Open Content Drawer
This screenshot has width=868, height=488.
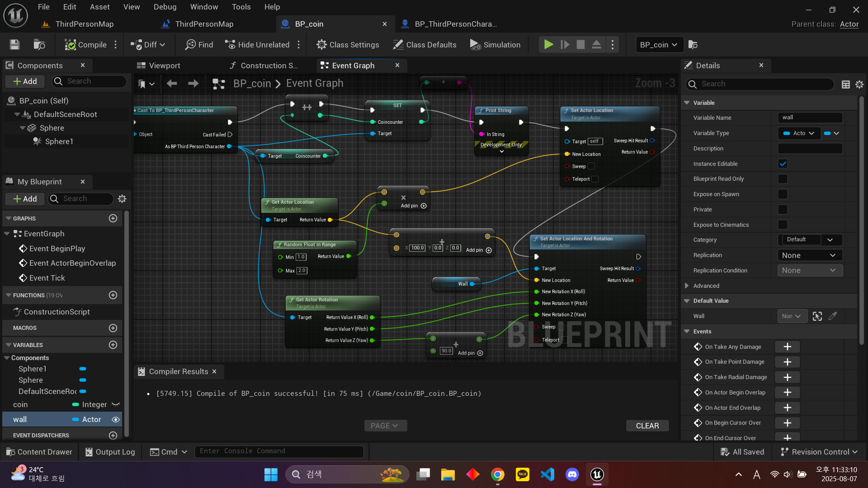39,452
